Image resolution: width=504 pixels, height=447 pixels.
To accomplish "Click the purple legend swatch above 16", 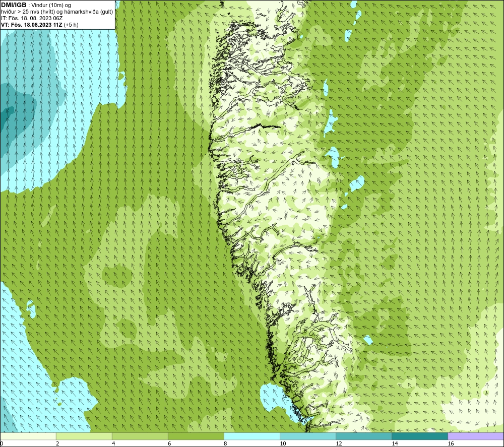I will (475, 436).
